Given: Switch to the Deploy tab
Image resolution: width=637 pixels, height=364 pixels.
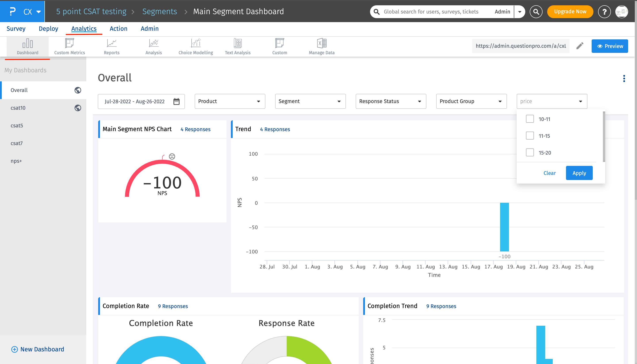Looking at the screenshot, I should 48,29.
